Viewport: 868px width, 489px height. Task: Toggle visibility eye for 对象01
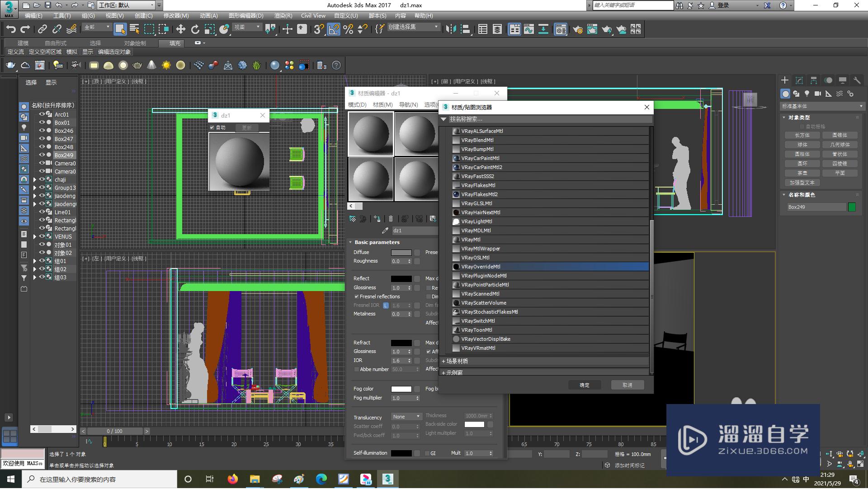(x=42, y=244)
